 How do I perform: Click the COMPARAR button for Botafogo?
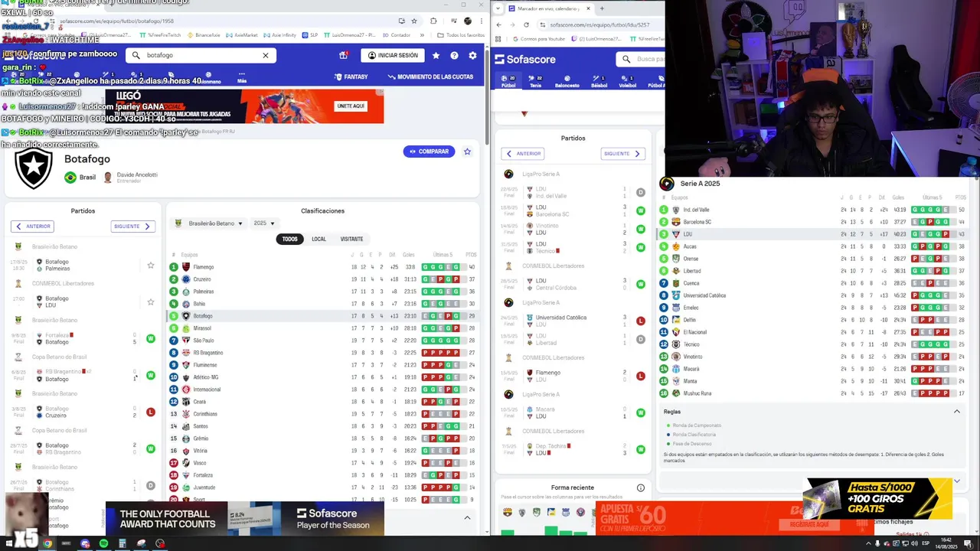[429, 152]
